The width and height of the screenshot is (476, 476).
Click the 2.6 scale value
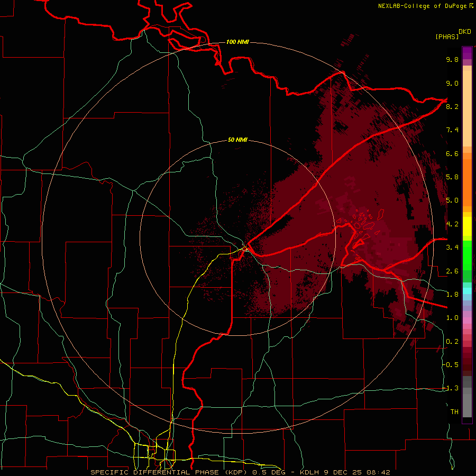point(452,271)
